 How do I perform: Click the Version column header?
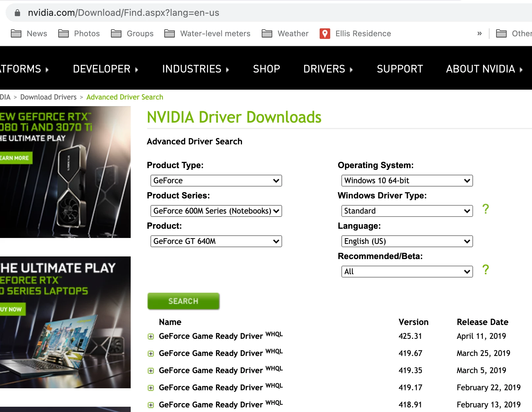(413, 322)
